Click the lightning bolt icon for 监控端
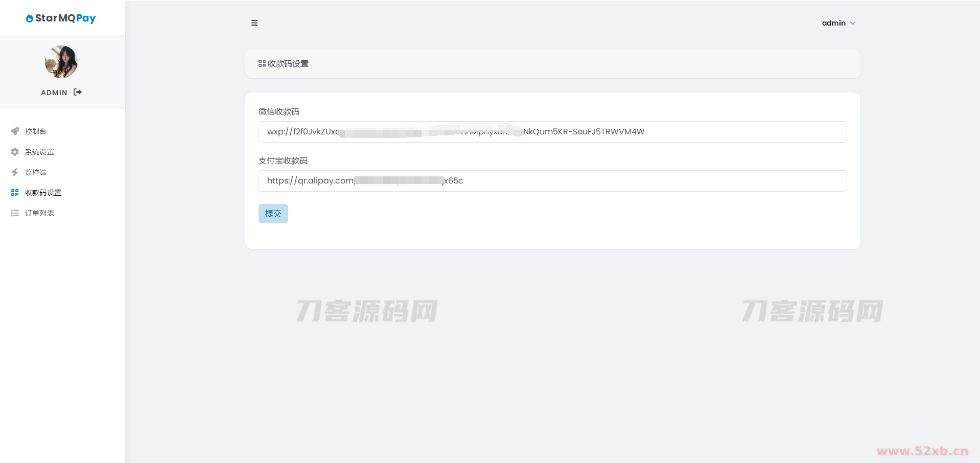The image size is (980, 463). [x=15, y=172]
